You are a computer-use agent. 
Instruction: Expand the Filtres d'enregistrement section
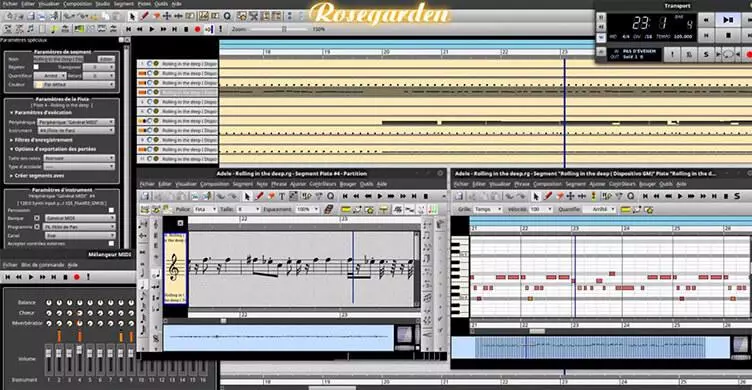(x=41, y=140)
